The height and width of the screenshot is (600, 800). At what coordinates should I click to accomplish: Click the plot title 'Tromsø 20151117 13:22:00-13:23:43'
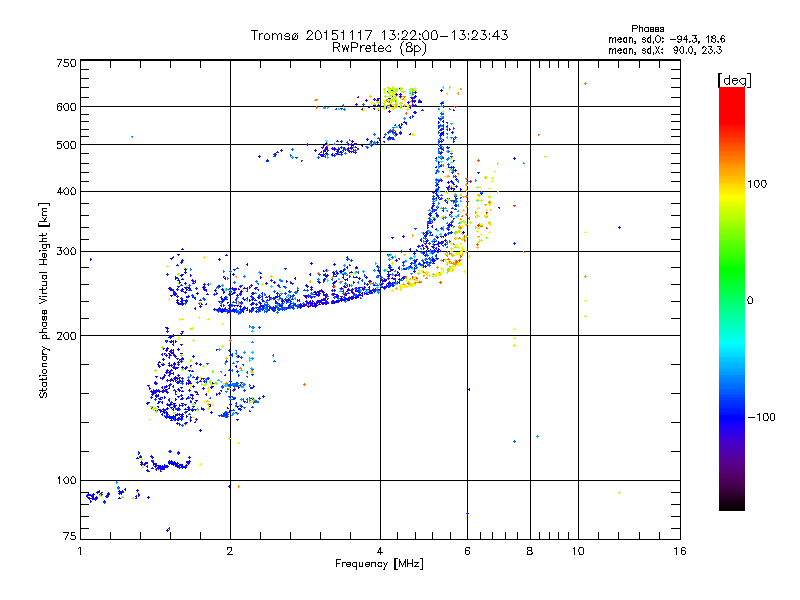pyautogui.click(x=379, y=35)
